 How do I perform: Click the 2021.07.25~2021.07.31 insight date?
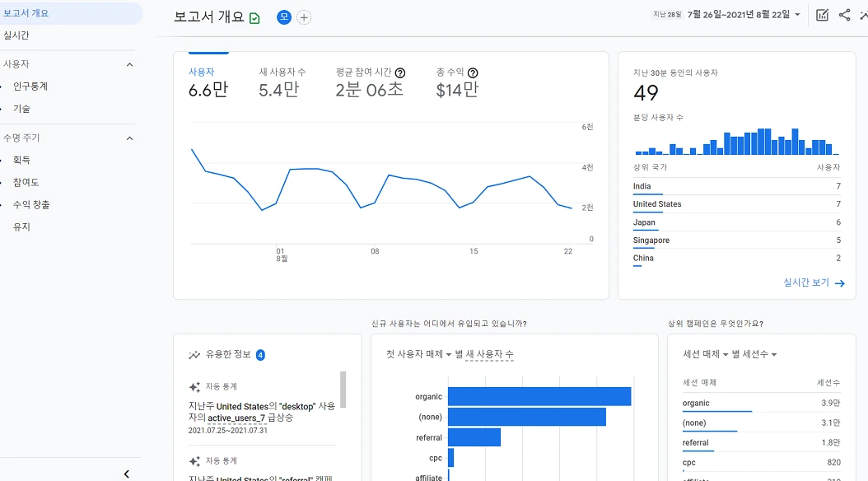(227, 431)
